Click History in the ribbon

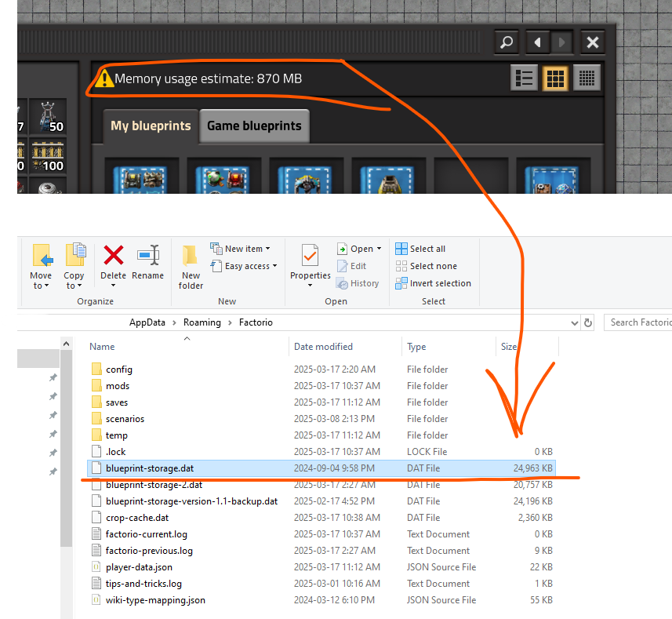point(358,283)
